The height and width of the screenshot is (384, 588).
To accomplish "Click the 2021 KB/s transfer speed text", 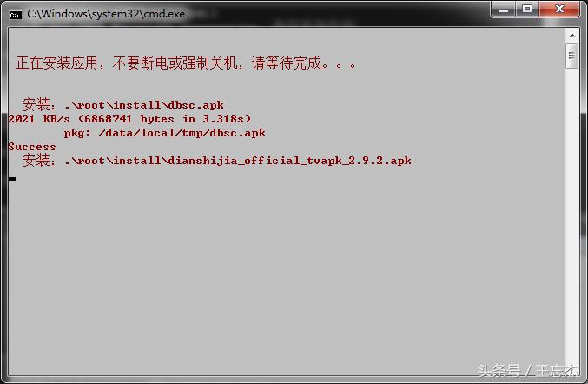I will pyautogui.click(x=39, y=119).
